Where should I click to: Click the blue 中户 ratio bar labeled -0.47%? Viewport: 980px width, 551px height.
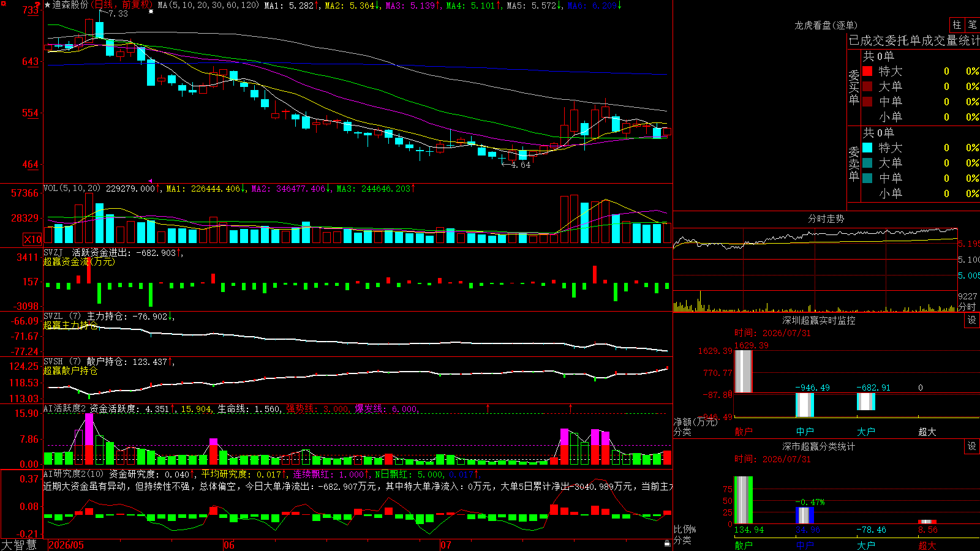point(805,515)
